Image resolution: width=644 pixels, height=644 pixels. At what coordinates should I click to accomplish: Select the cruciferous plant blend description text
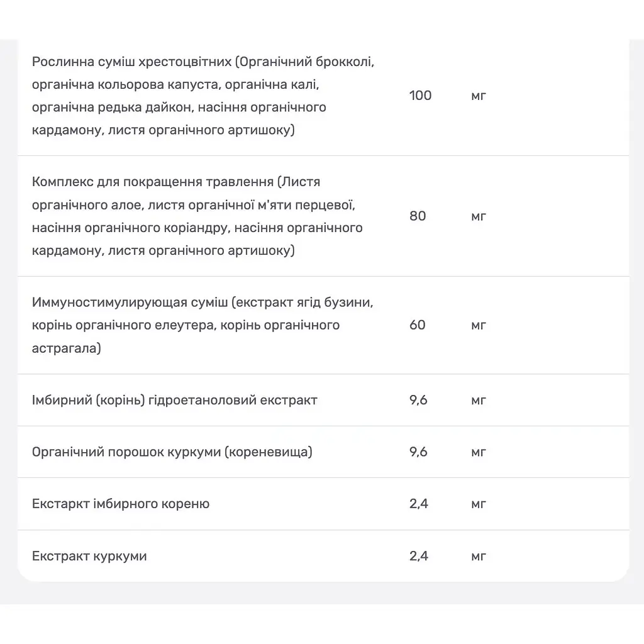click(x=203, y=96)
